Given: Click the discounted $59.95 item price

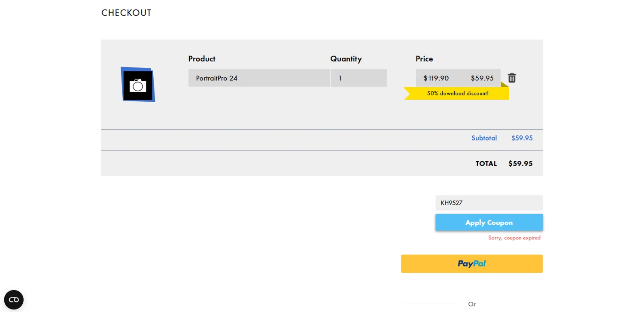Looking at the screenshot, I should [x=482, y=78].
